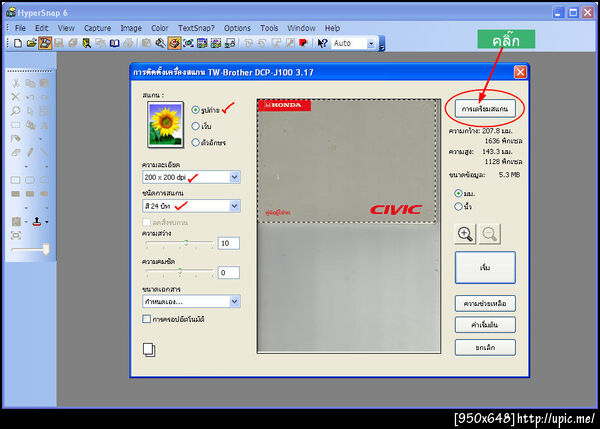This screenshot has height=429, width=600.
Task: Click the ความช่วยเหลือ help button
Action: pyautogui.click(x=485, y=303)
